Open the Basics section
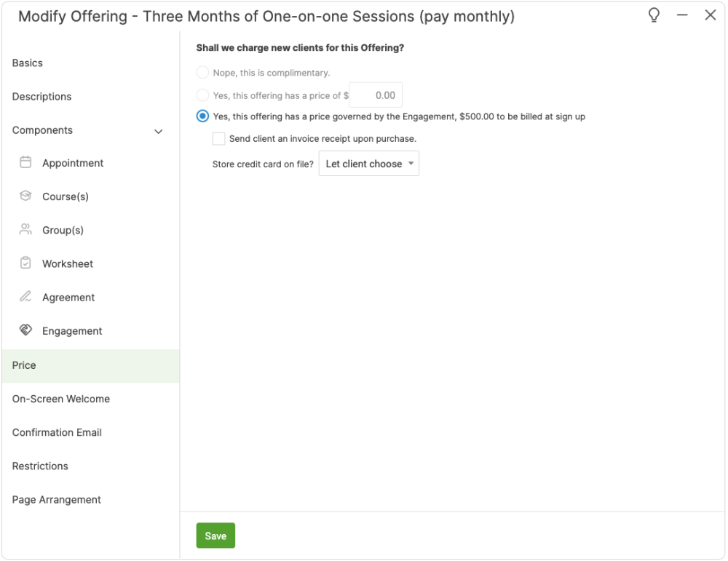 point(28,63)
